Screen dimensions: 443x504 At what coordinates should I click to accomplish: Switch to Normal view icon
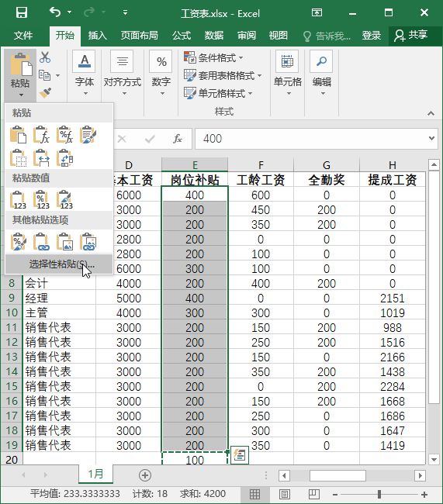254,494
